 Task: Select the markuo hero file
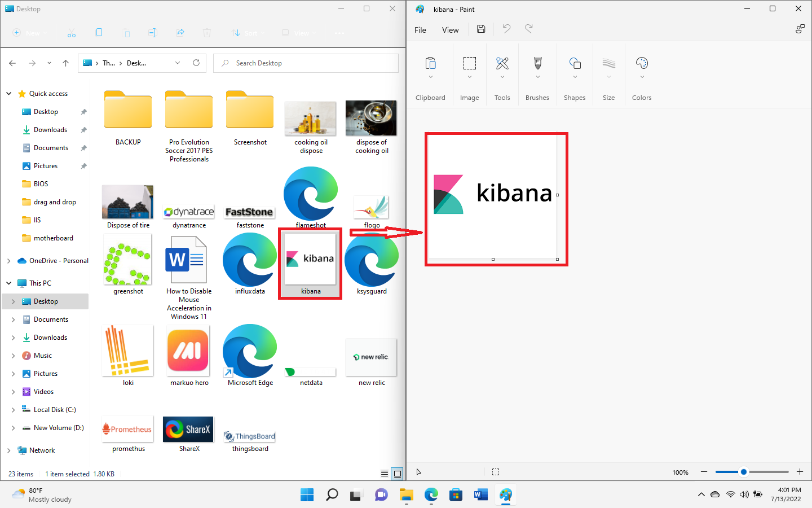189,351
